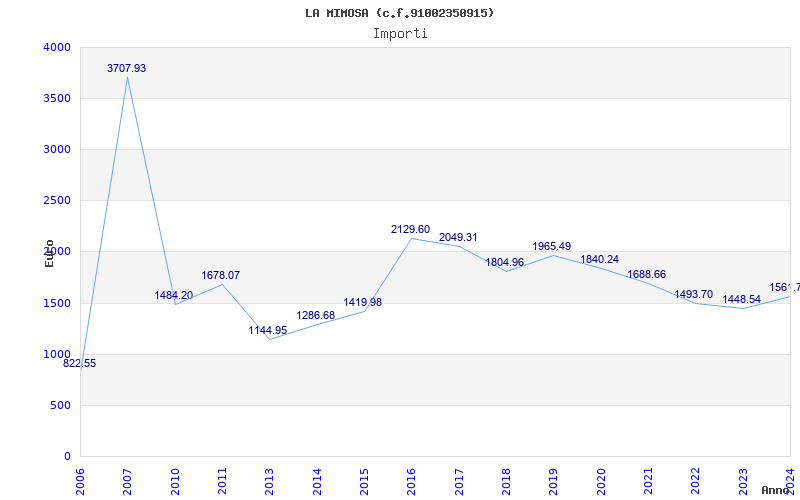The height and width of the screenshot is (500, 800).
Task: Click the 2129.60 data label
Action: pyautogui.click(x=411, y=229)
